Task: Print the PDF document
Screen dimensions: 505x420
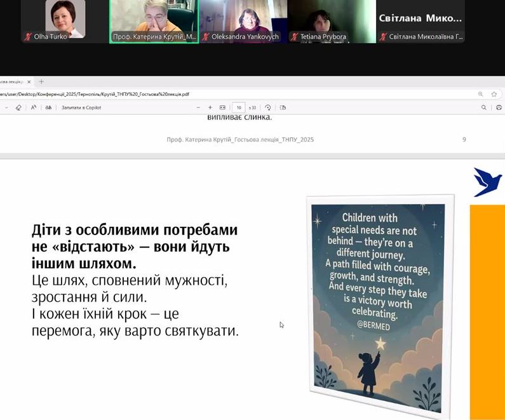Action: [x=499, y=107]
